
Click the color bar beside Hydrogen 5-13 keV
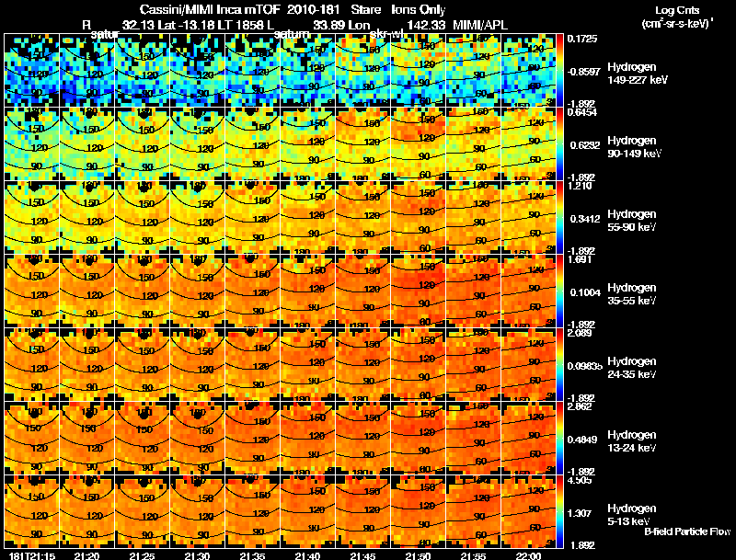(559, 511)
